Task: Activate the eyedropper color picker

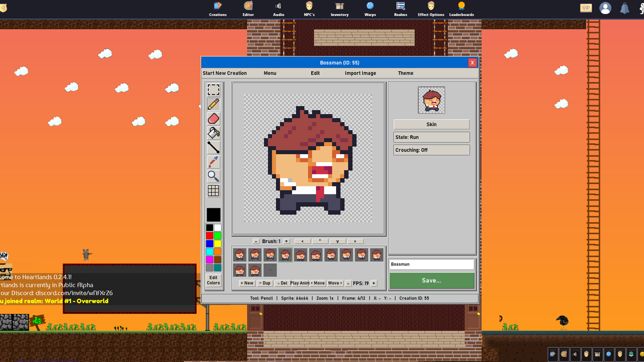Action: click(x=213, y=162)
